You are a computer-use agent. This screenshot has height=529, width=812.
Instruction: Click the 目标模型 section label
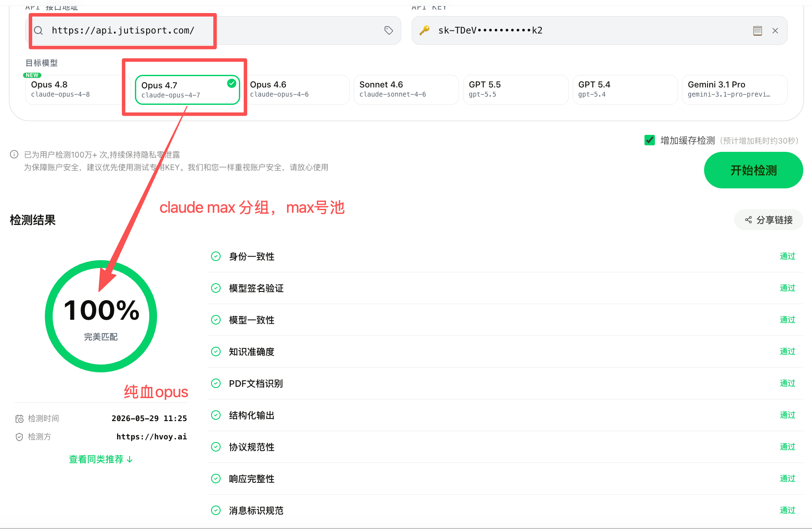pos(41,63)
